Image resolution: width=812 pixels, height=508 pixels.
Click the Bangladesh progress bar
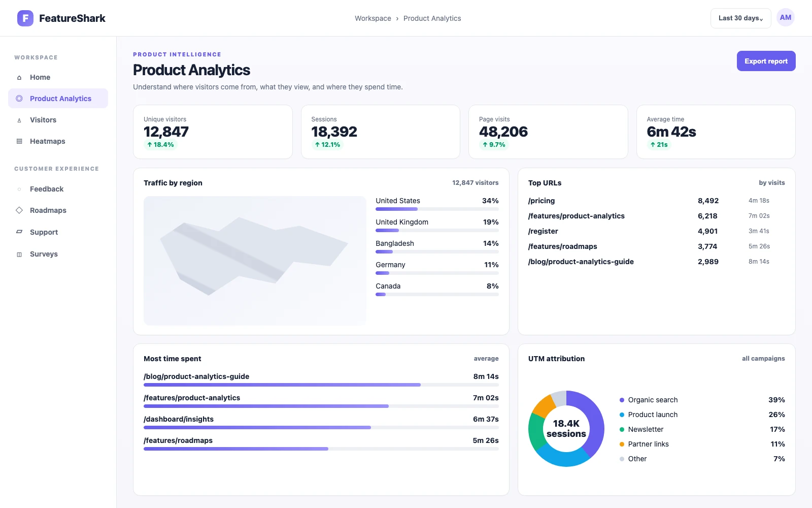437,251
